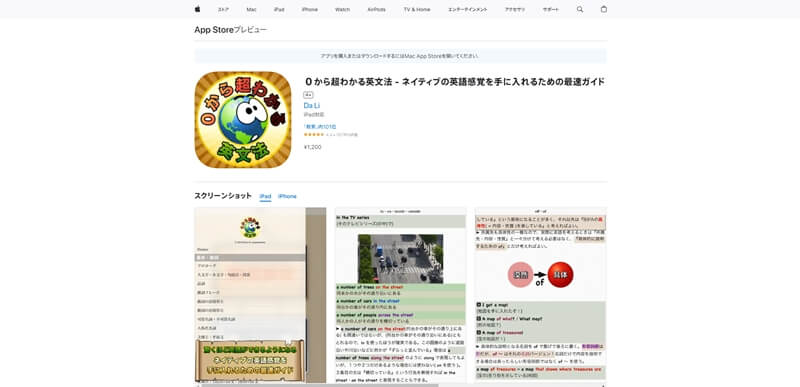The height and width of the screenshot is (387, 800).
Task: Open the サポート menu item
Action: 551,10
